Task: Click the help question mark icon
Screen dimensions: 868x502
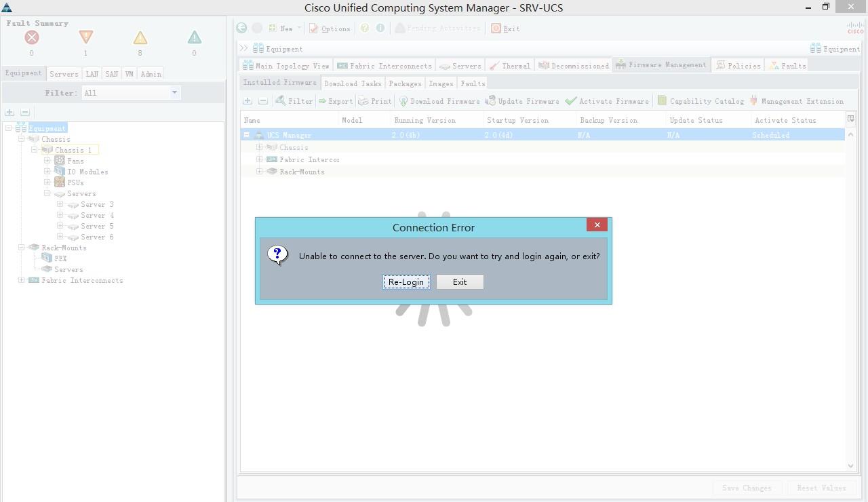Action: [365, 28]
